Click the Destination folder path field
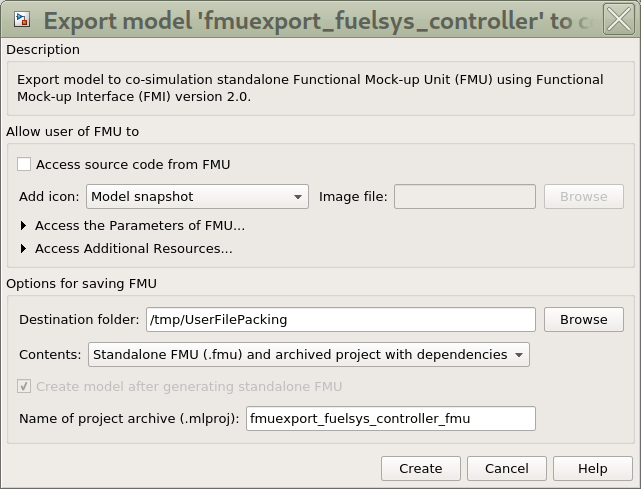Image resolution: width=641 pixels, height=489 pixels. pos(340,320)
